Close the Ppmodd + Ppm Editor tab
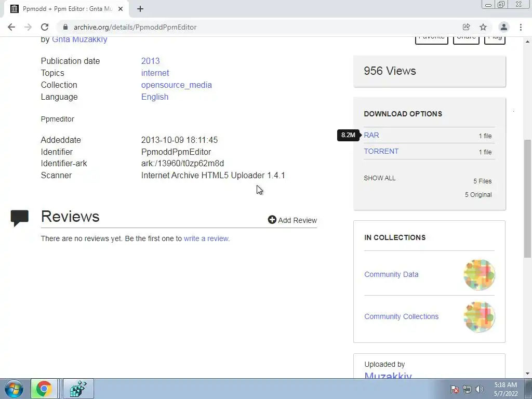This screenshot has height=399, width=532. tap(121, 9)
